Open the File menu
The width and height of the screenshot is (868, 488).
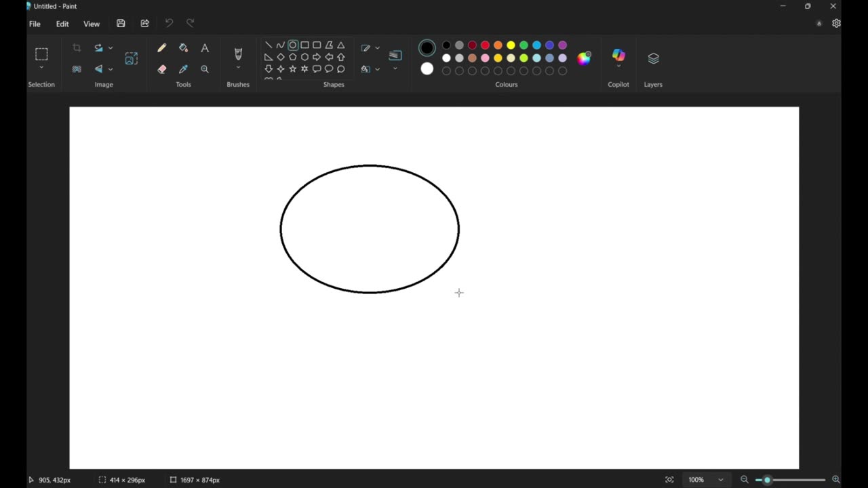click(x=35, y=24)
